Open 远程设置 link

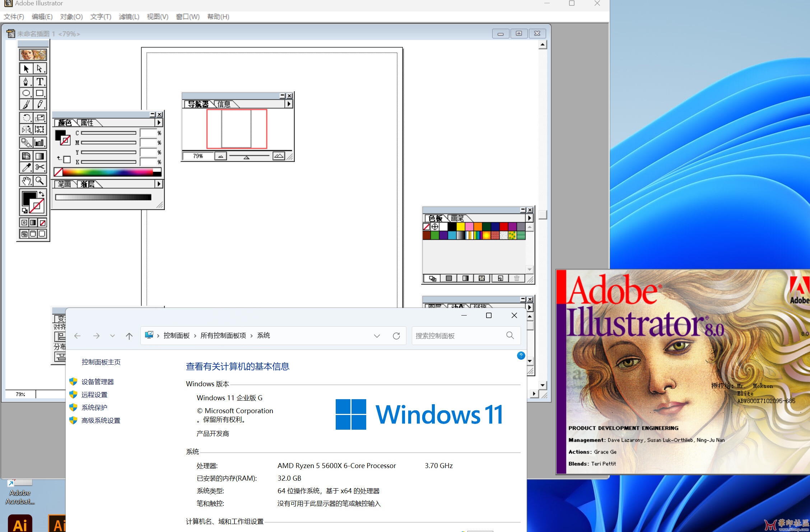pyautogui.click(x=94, y=395)
